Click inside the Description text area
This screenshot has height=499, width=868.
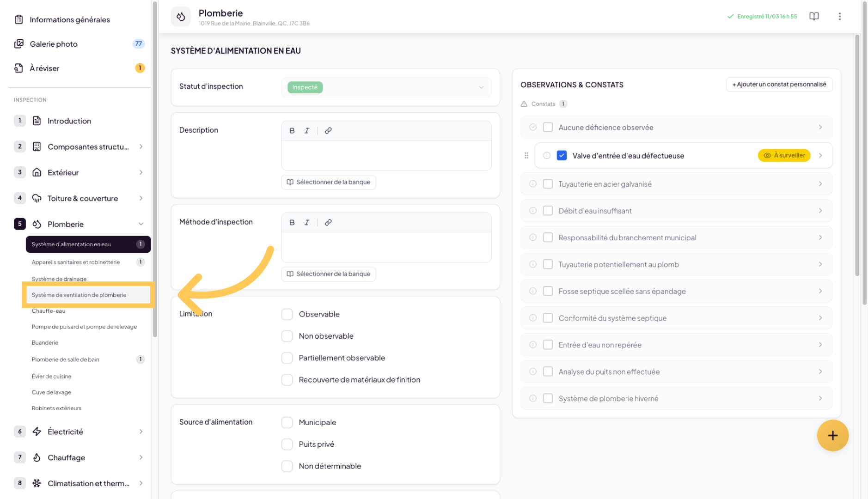386,155
